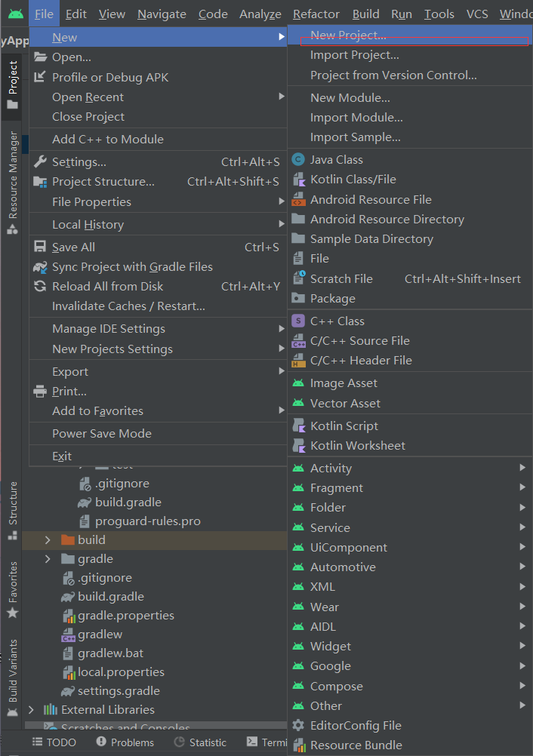The width and height of the screenshot is (533, 756).
Task: Open the Resource Manager side panel
Action: (x=13, y=183)
